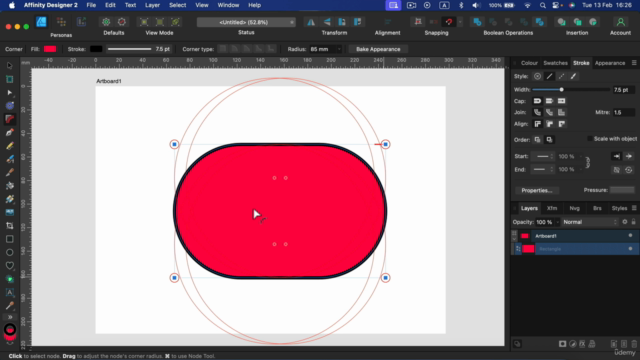Click the Revert defaults icon
The width and height of the screenshot is (640, 360).
point(122,22)
